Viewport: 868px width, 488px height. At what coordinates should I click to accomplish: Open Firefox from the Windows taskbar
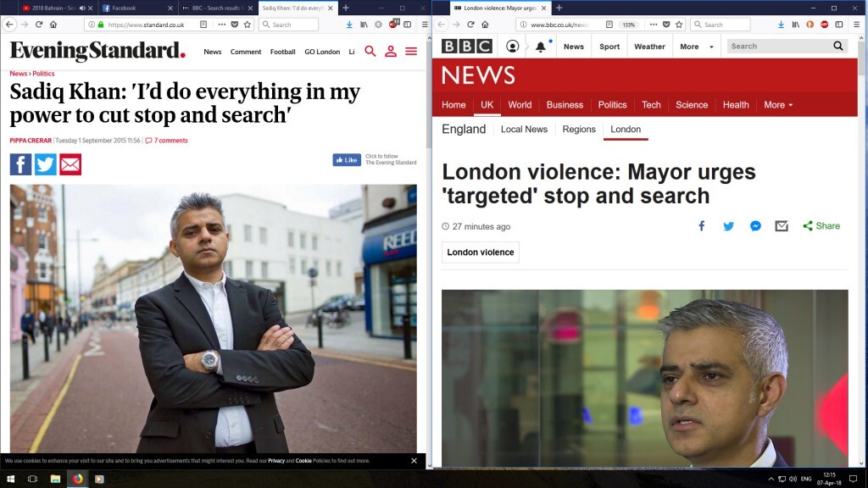[x=77, y=479]
